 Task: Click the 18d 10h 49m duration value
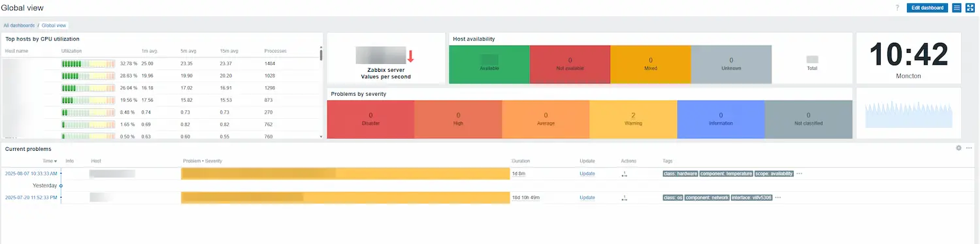point(525,197)
